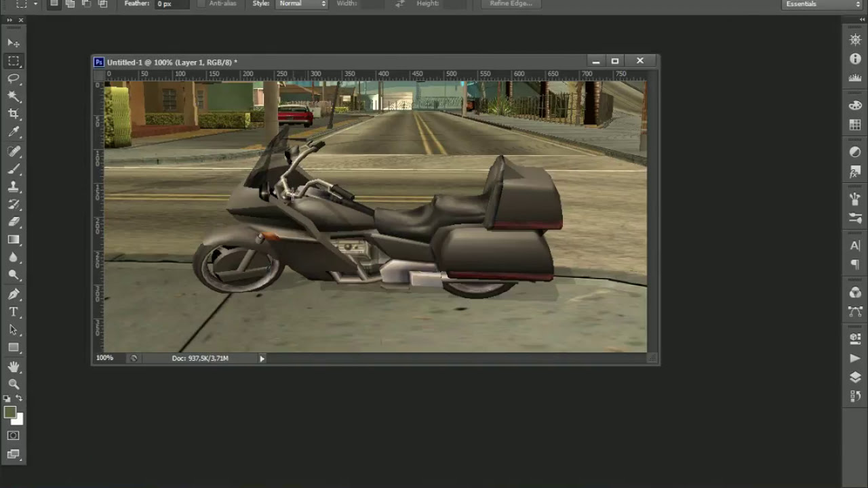The height and width of the screenshot is (488, 868).
Task: Open the Style dropdown set to Normal
Action: pyautogui.click(x=302, y=3)
